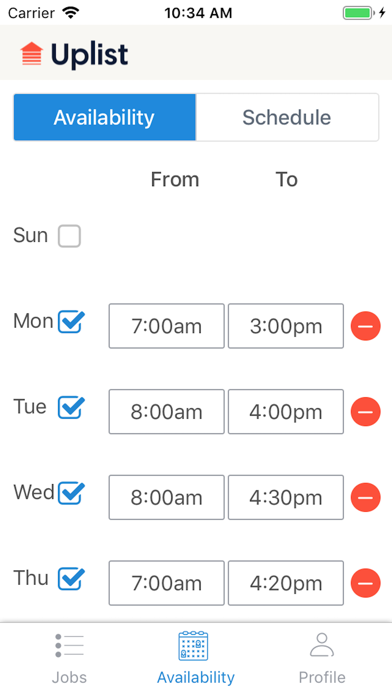
Task: Select the Availability segment tab
Action: pos(104,117)
